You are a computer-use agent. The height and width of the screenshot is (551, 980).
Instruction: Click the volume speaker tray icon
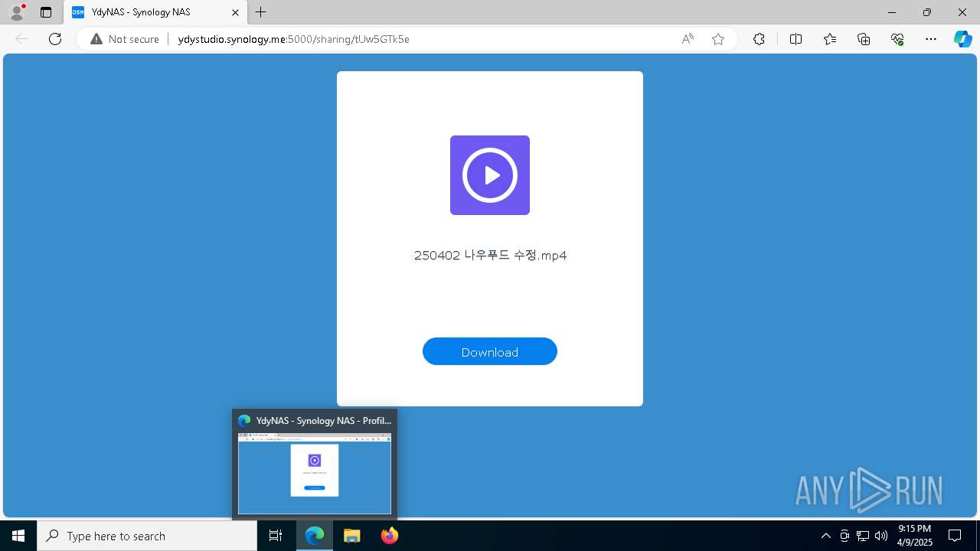coord(881,536)
